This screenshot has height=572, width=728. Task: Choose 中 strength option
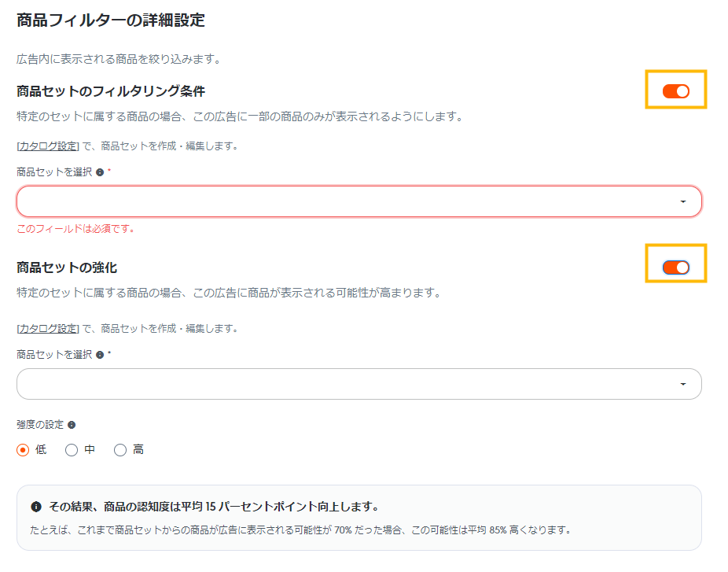[x=72, y=450]
